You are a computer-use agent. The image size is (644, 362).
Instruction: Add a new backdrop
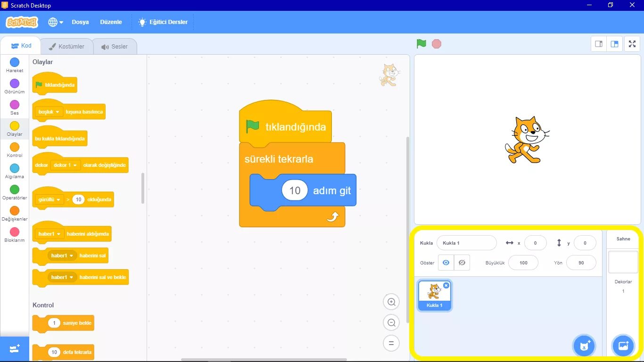[623, 346]
